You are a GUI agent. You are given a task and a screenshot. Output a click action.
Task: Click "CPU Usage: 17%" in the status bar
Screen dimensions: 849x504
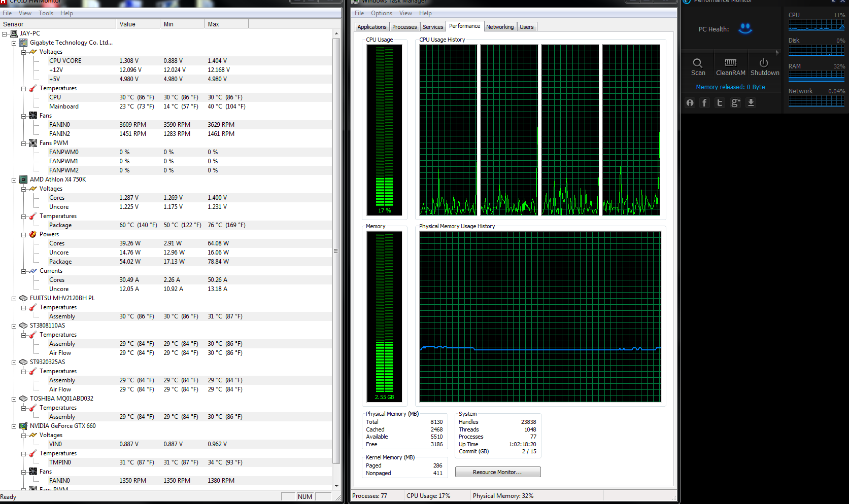[x=428, y=496]
